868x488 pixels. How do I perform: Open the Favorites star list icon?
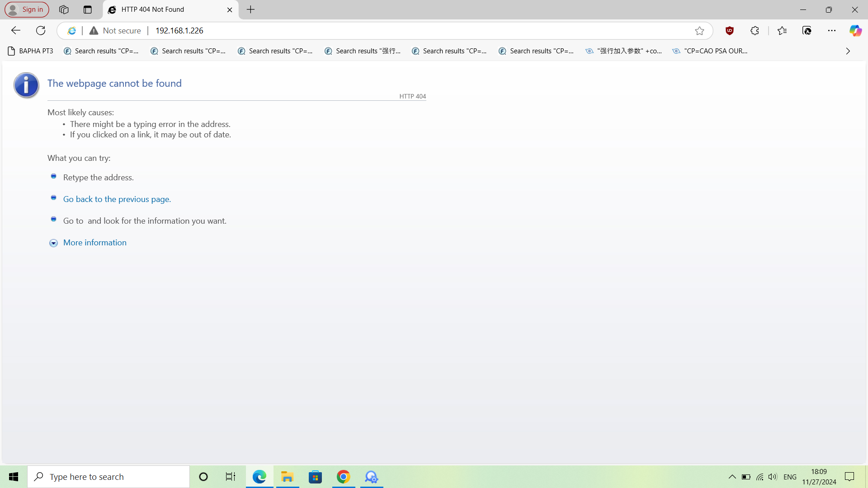pos(782,31)
